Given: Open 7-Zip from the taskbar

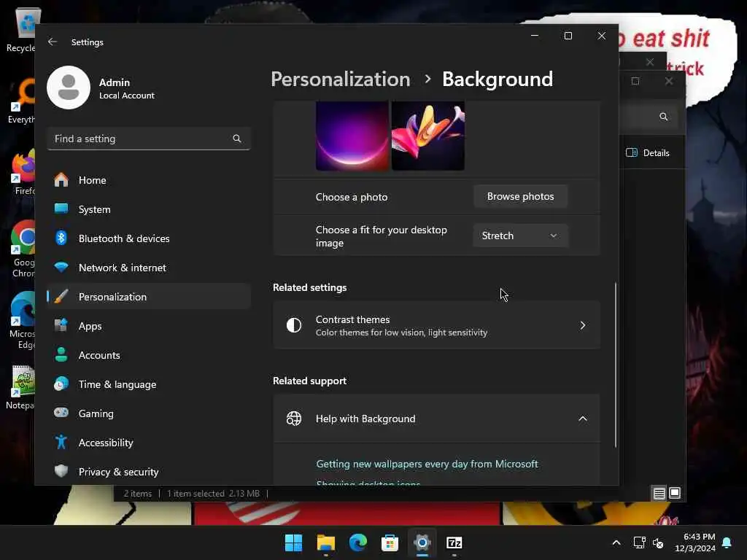Looking at the screenshot, I should click(x=454, y=542).
